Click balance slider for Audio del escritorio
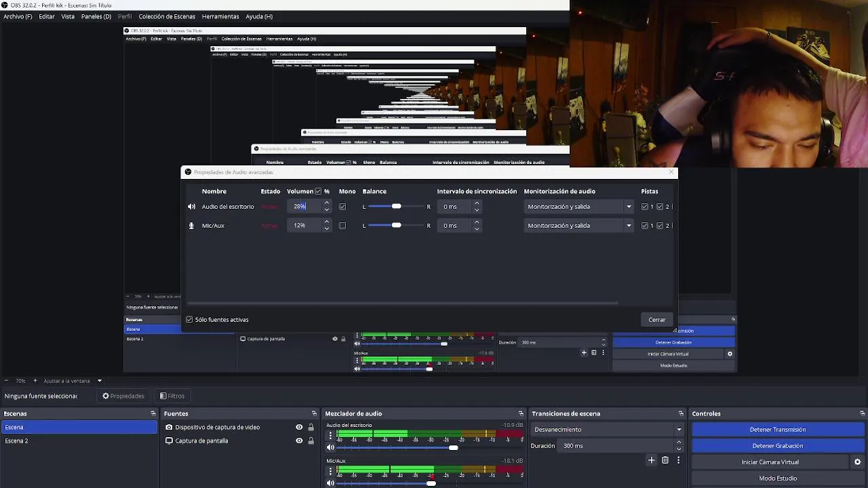This screenshot has height=488, width=868. pos(397,207)
